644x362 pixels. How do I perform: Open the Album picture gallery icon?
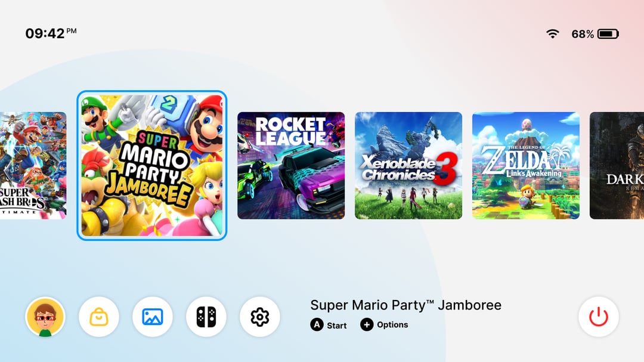tap(153, 317)
